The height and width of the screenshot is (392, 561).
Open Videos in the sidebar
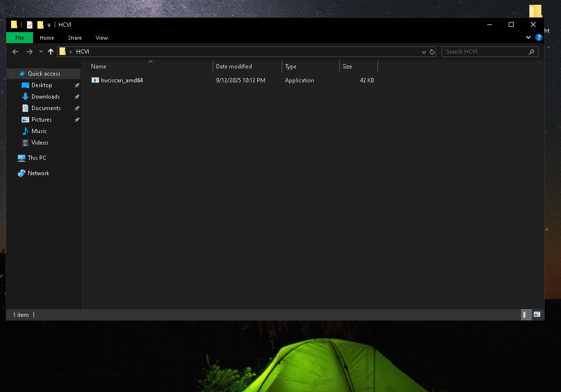point(40,142)
